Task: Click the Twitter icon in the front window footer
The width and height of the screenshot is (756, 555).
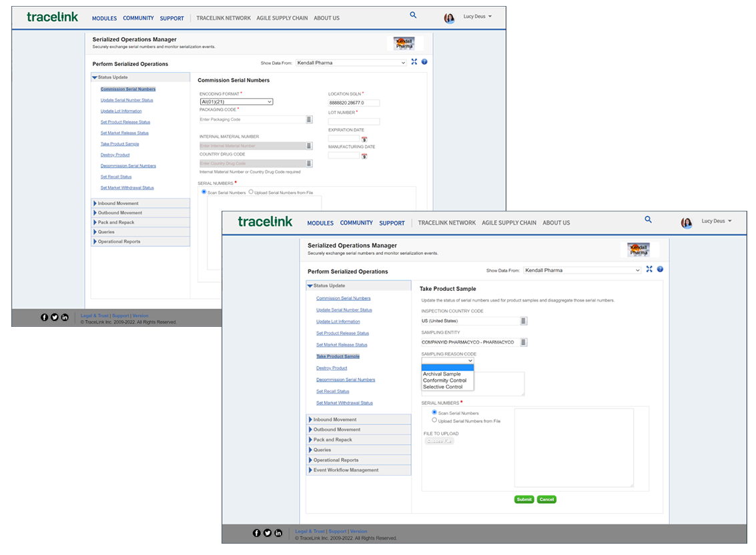Action: point(267,533)
